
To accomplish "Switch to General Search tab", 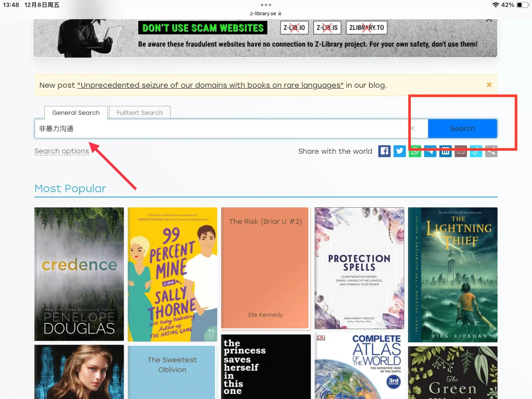I will 76,113.
